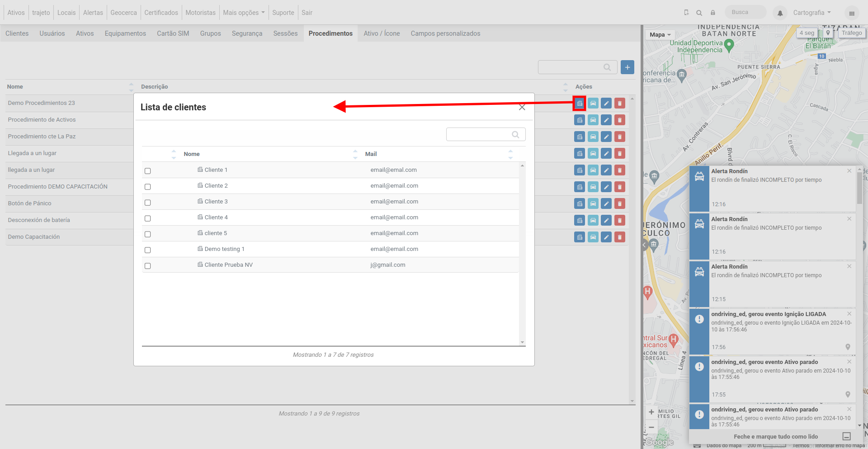
Task: Click the Tráfego map button
Action: pyautogui.click(x=852, y=33)
